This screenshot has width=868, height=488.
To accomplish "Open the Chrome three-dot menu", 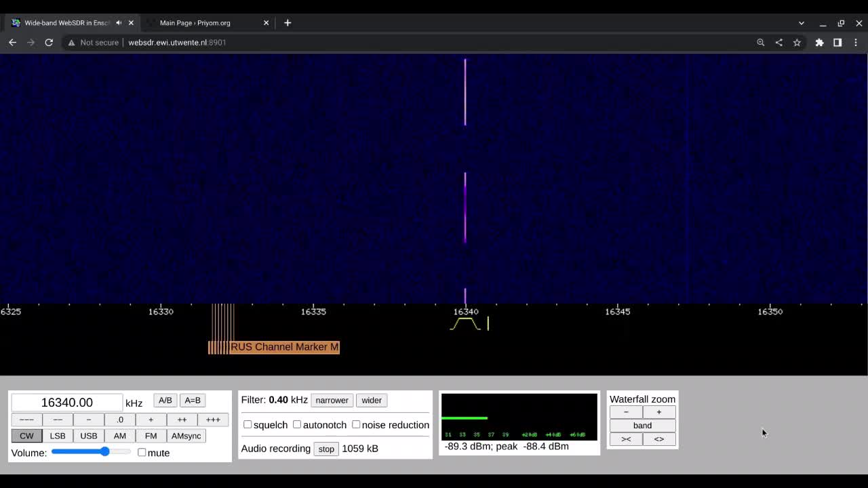I will (856, 42).
